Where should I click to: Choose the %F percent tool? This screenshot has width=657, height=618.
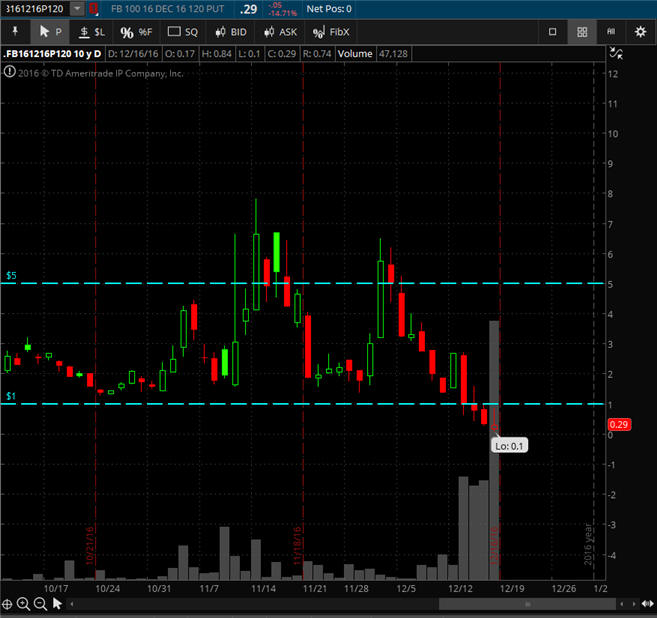tap(136, 32)
